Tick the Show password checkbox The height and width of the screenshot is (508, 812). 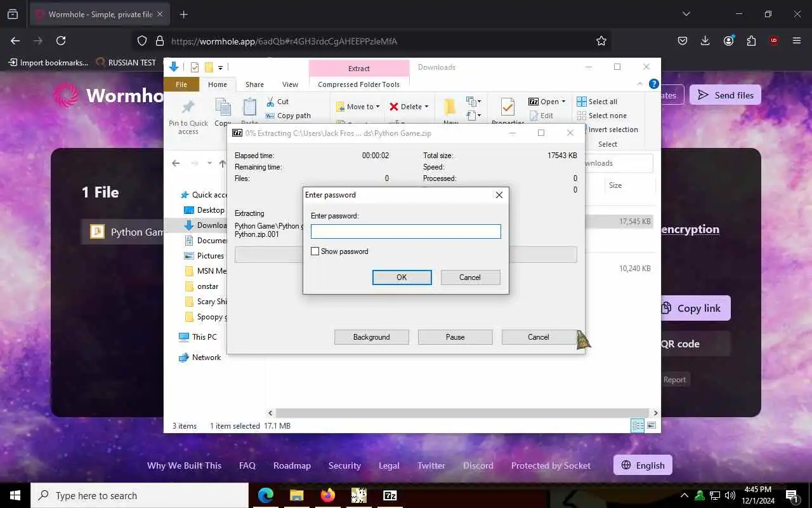point(315,251)
